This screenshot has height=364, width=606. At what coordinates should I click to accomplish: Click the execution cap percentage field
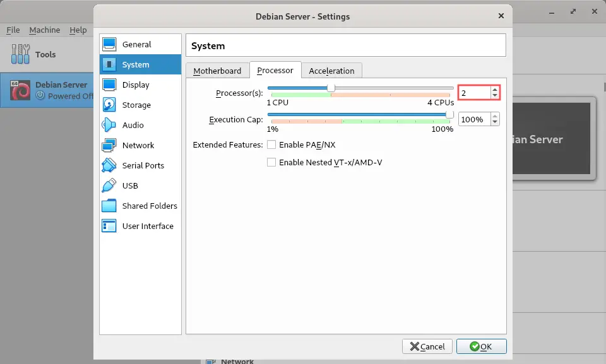click(475, 119)
